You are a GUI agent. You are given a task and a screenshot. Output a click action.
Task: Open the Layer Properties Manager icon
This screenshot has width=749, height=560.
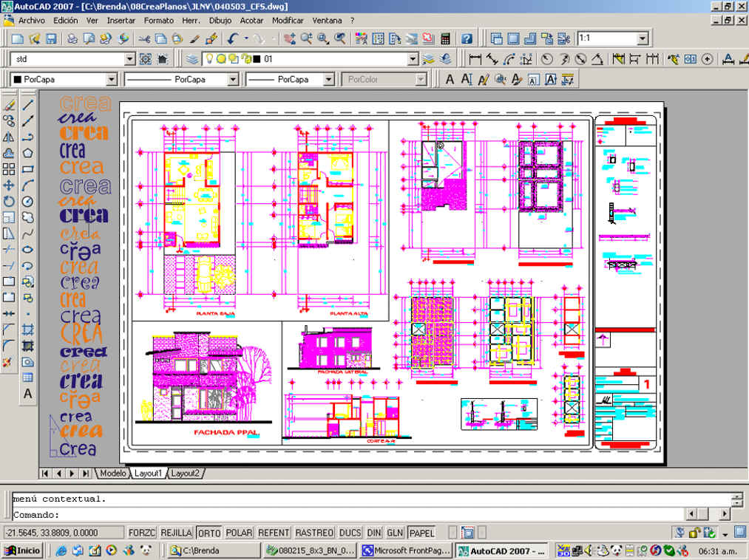[192, 59]
